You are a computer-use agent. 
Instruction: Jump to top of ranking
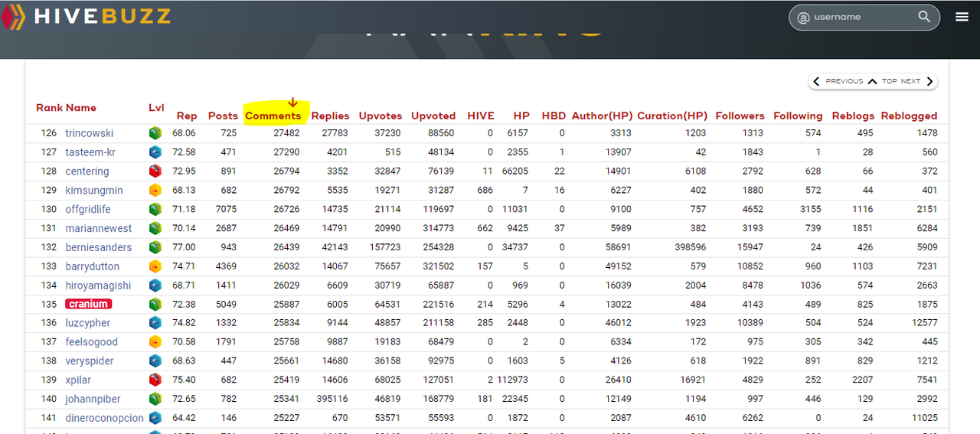pos(882,81)
